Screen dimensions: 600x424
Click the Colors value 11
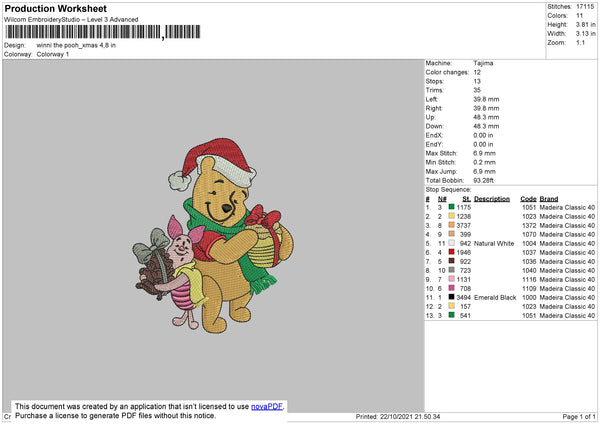tap(580, 16)
